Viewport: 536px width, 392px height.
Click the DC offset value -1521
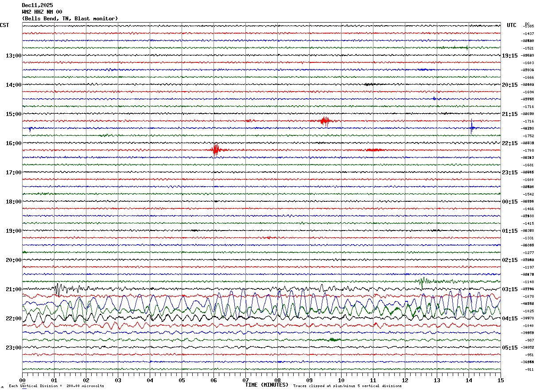coord(528,48)
